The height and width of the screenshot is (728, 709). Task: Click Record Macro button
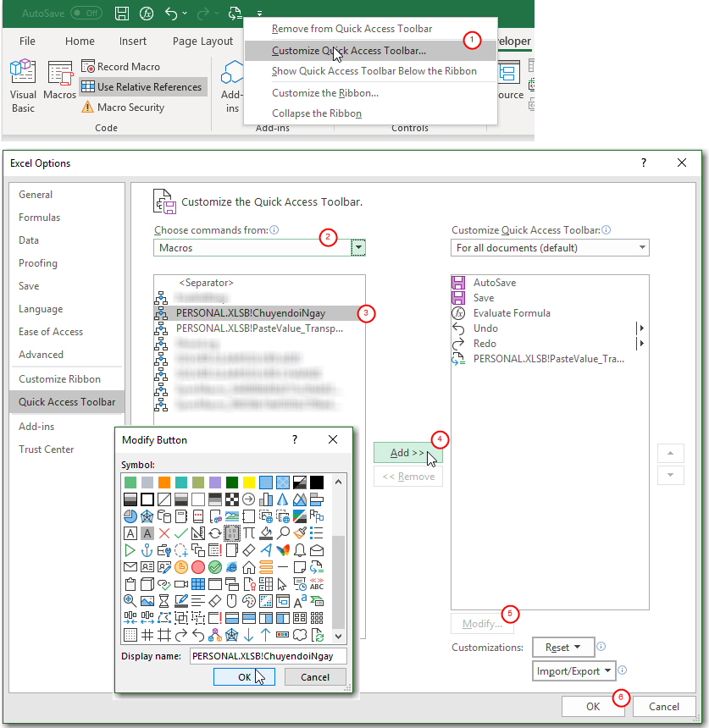click(121, 66)
